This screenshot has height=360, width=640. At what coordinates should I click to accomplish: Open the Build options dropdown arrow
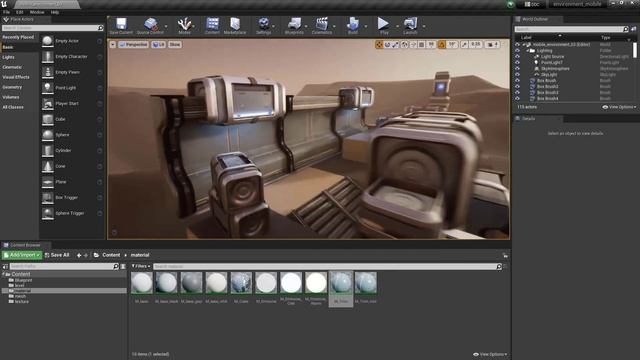pos(366,26)
